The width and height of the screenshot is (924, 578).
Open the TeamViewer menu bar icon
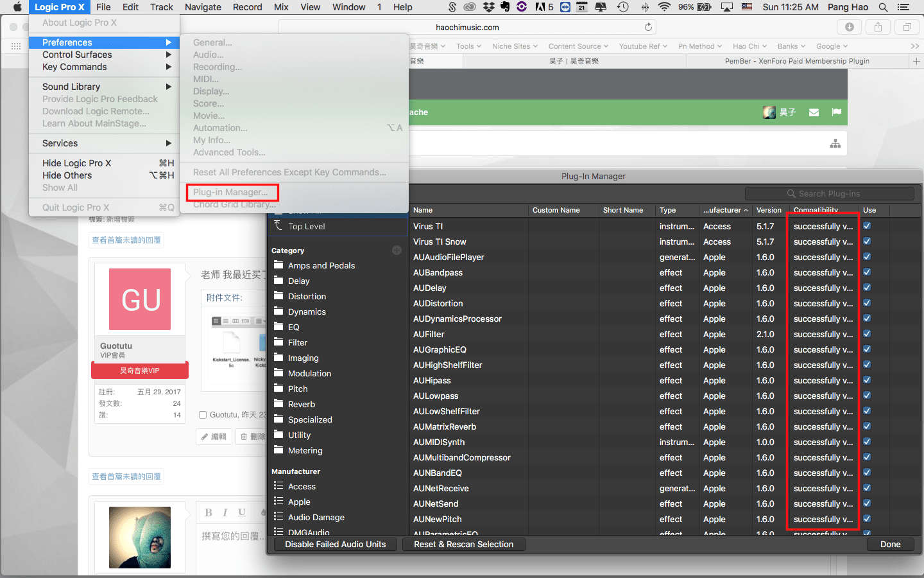pyautogui.click(x=565, y=7)
